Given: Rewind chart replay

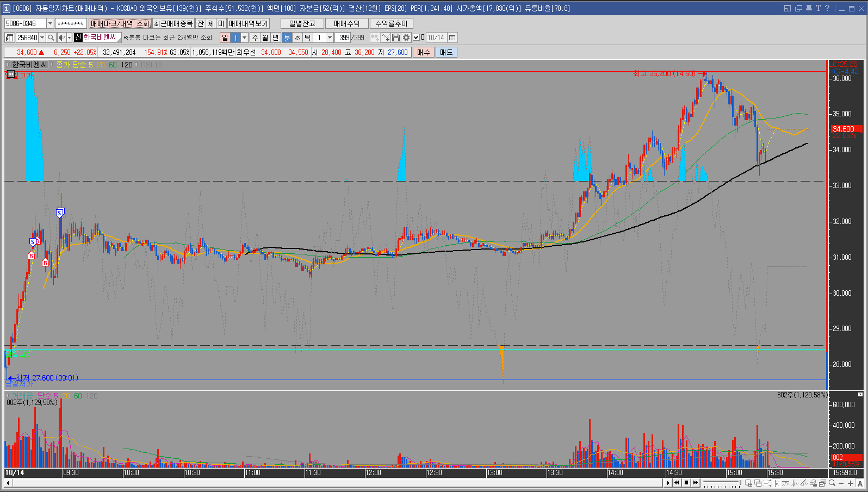Looking at the screenshot, I should coord(677,483).
